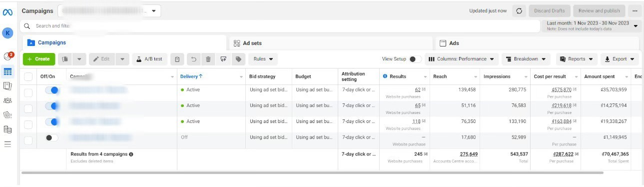This screenshot has width=644, height=187.
Task: Open the Reach column options arrow
Action: tap(476, 77)
